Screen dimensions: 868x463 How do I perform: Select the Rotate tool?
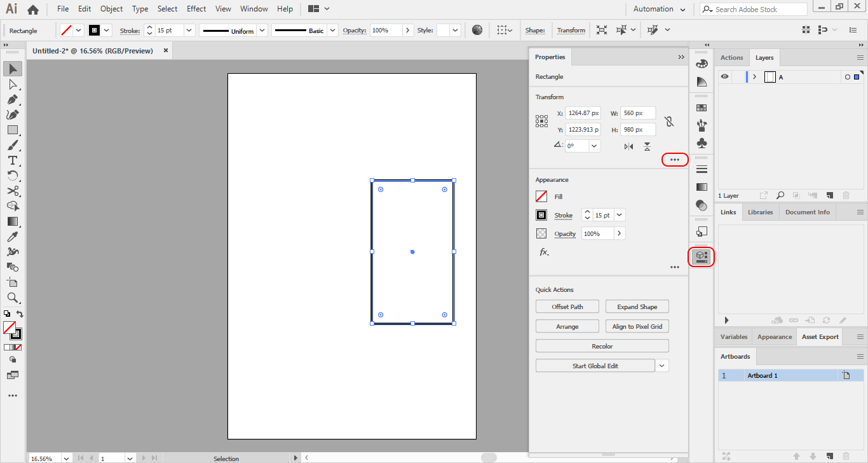pyautogui.click(x=13, y=176)
